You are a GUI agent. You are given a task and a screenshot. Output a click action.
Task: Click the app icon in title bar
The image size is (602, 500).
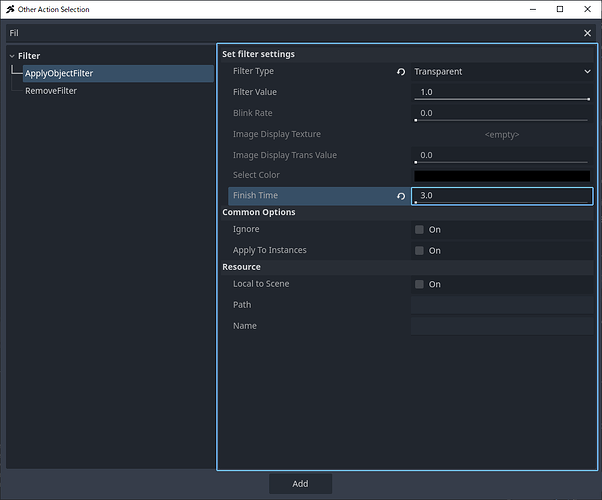coord(10,9)
